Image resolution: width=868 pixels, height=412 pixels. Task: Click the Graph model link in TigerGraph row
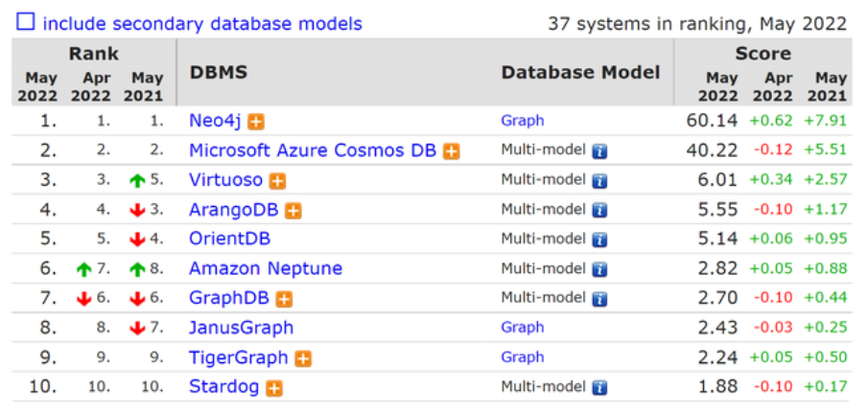[522, 357]
